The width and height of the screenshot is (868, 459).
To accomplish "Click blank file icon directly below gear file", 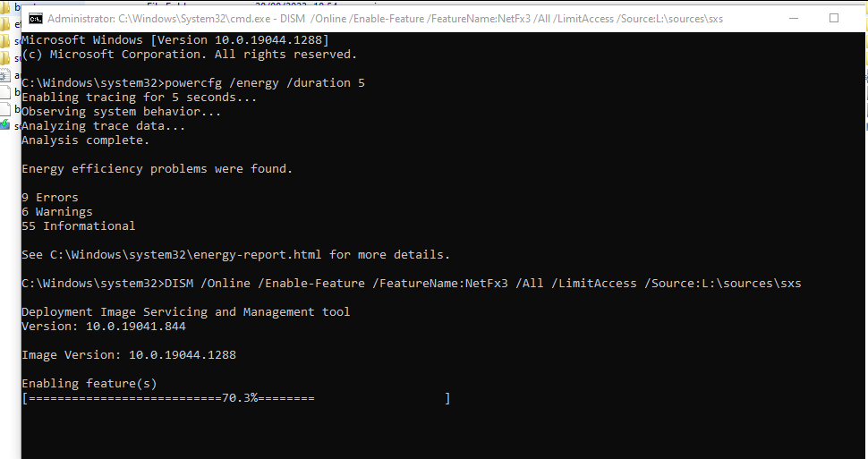I will (5, 92).
